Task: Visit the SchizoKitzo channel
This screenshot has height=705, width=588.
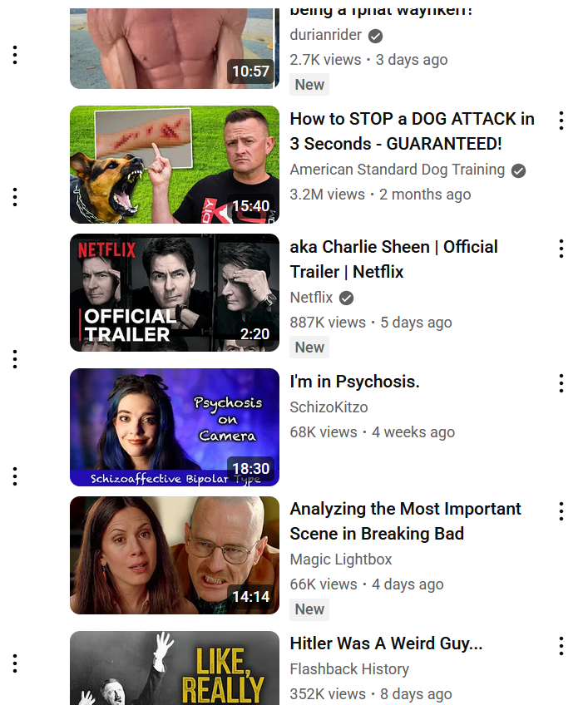Action: click(x=329, y=407)
